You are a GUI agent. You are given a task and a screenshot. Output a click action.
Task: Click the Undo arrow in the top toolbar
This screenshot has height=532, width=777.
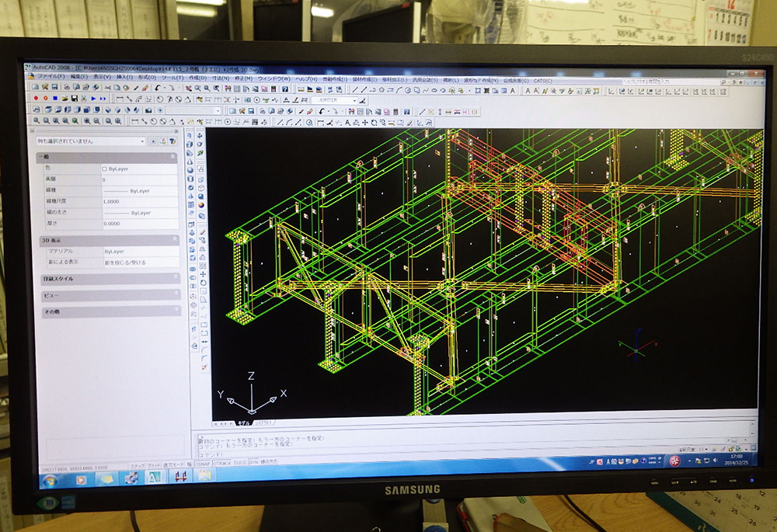pos(157,89)
